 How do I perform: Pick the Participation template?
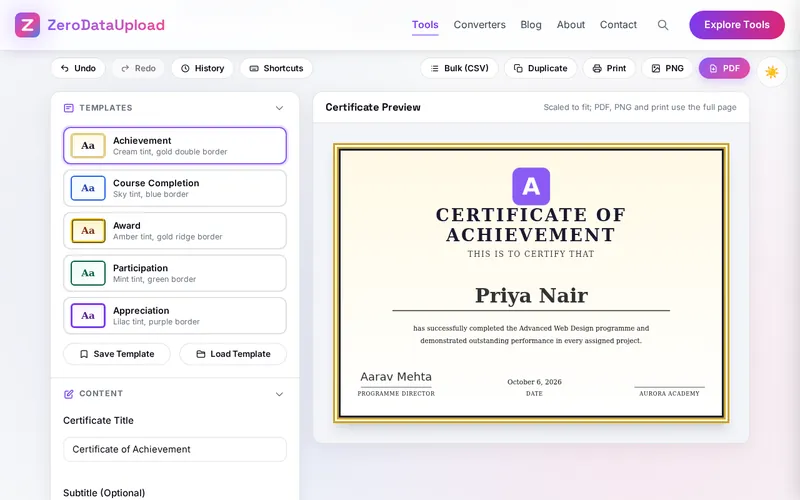click(175, 273)
